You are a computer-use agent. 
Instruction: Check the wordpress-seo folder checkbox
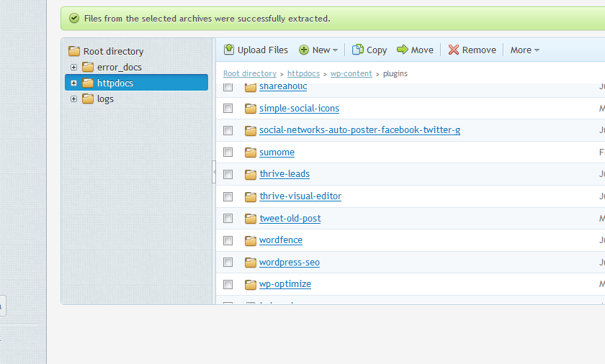[x=228, y=263]
